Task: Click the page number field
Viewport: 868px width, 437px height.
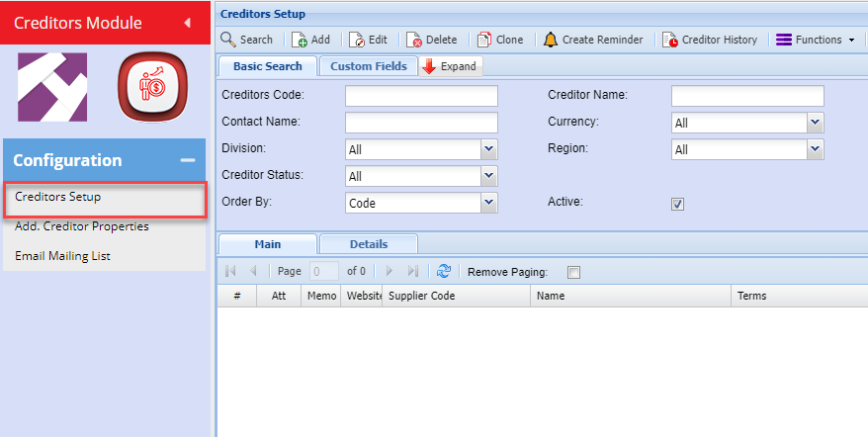Action: [324, 271]
